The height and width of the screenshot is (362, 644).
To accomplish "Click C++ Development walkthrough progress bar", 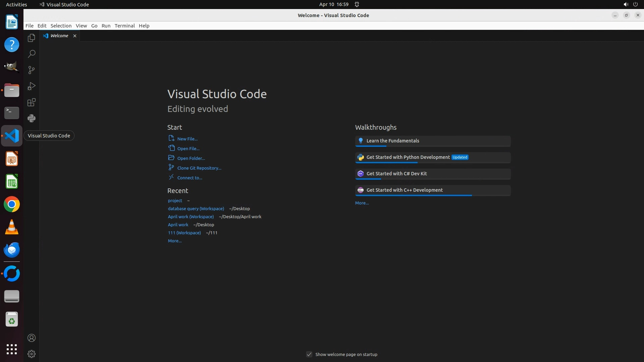I will tap(414, 195).
